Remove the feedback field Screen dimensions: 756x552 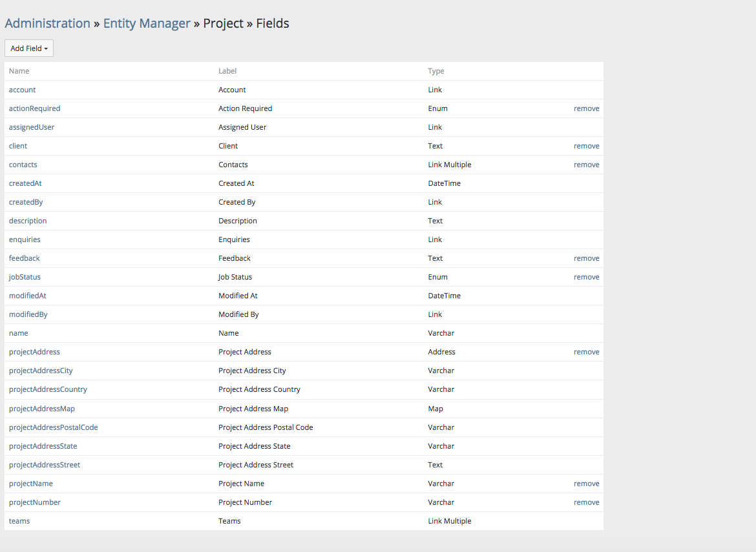pyautogui.click(x=586, y=258)
